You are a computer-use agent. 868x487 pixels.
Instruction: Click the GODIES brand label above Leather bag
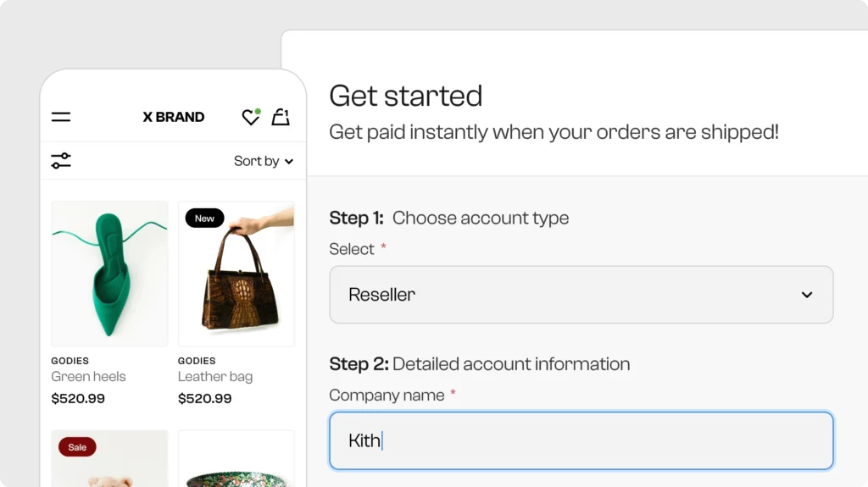tap(197, 361)
